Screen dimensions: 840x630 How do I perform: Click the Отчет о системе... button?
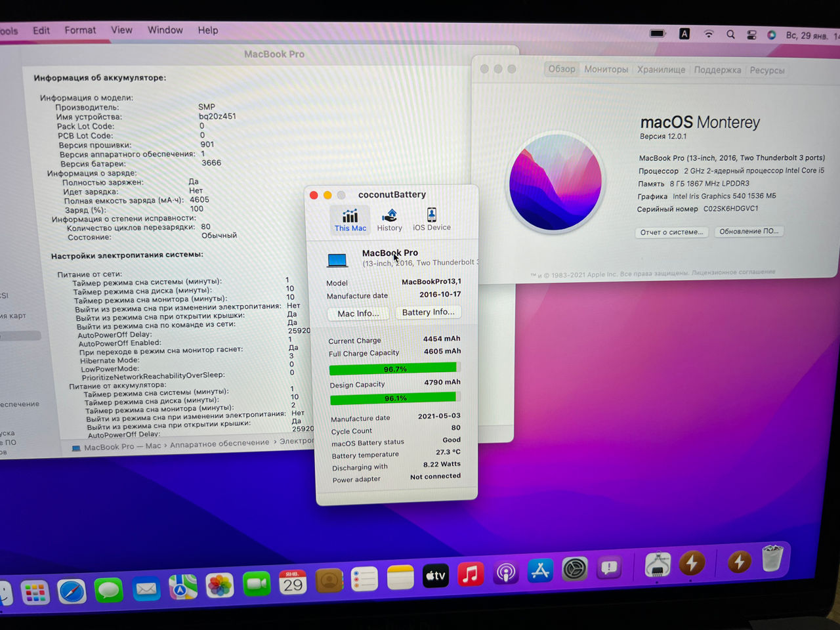pos(671,232)
